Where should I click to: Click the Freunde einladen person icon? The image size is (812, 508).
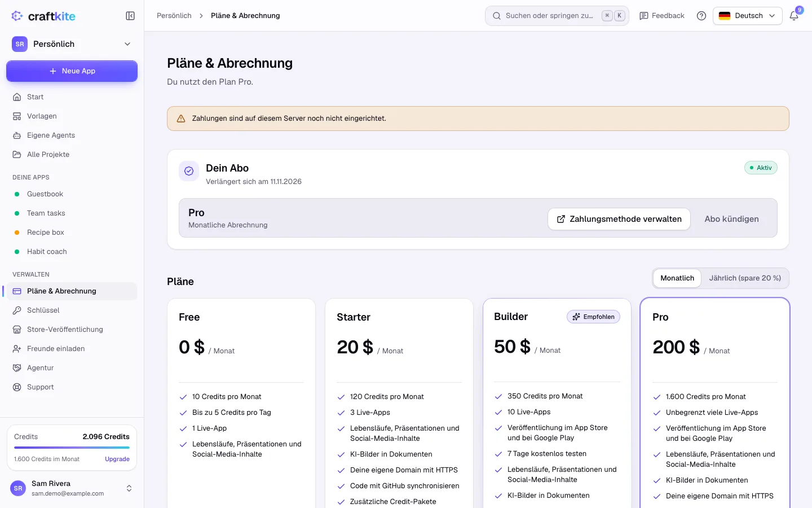pos(17,349)
